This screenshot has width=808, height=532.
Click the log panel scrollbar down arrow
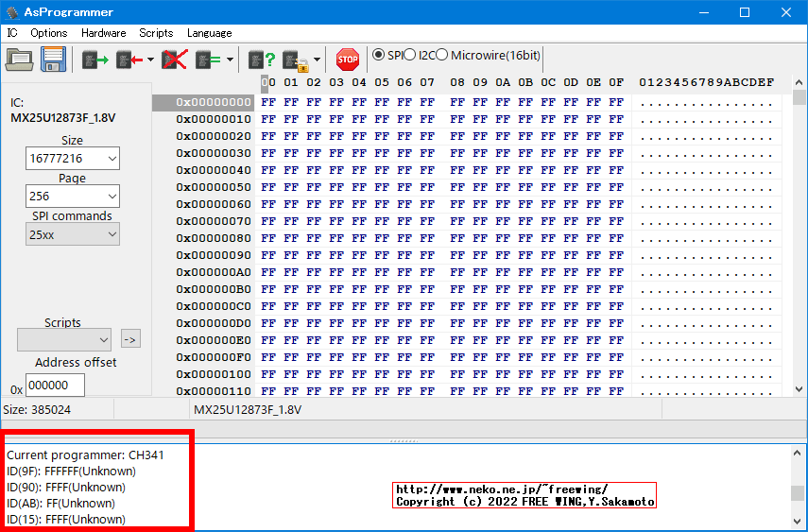click(x=798, y=521)
